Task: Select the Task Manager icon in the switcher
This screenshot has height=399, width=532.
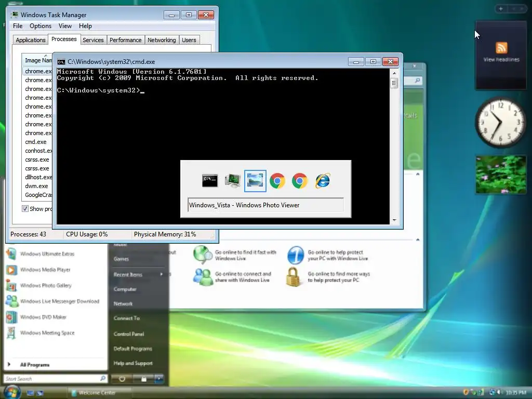Action: point(232,180)
